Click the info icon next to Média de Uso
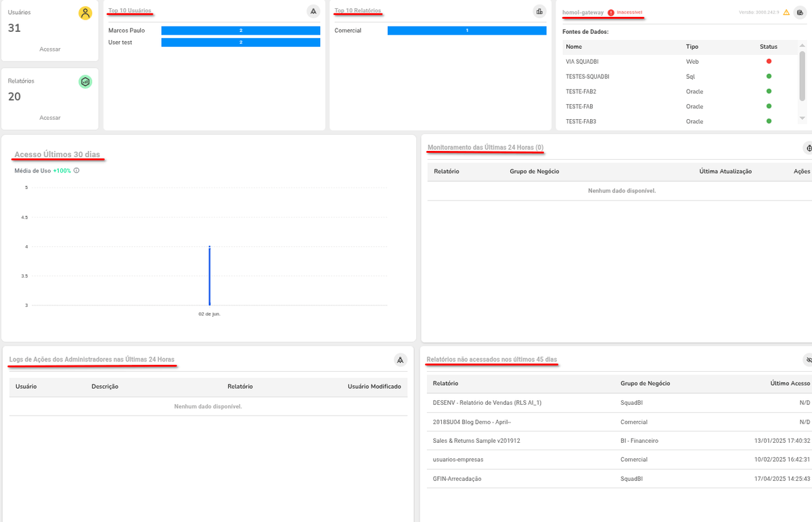The height and width of the screenshot is (522, 812). click(76, 171)
